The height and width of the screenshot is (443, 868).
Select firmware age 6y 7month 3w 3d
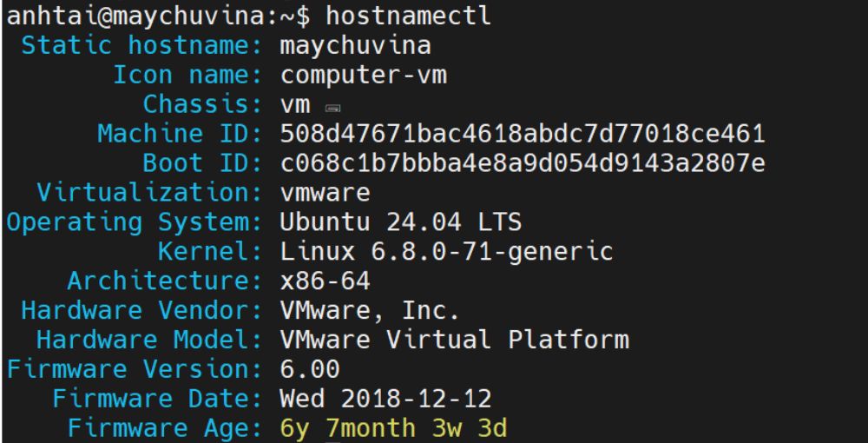(393, 428)
